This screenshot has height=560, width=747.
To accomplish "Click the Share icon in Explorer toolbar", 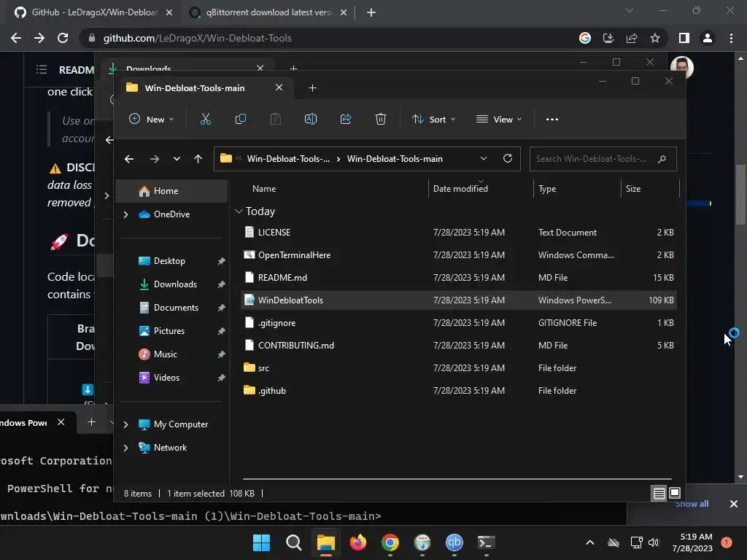I will [x=346, y=119].
